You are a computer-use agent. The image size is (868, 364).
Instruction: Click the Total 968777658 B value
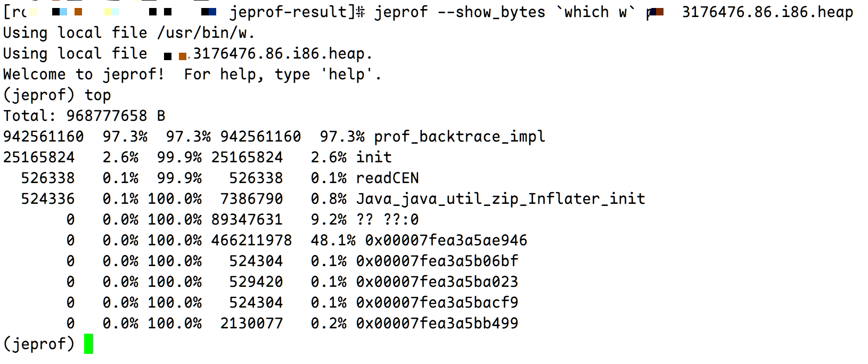point(116,115)
